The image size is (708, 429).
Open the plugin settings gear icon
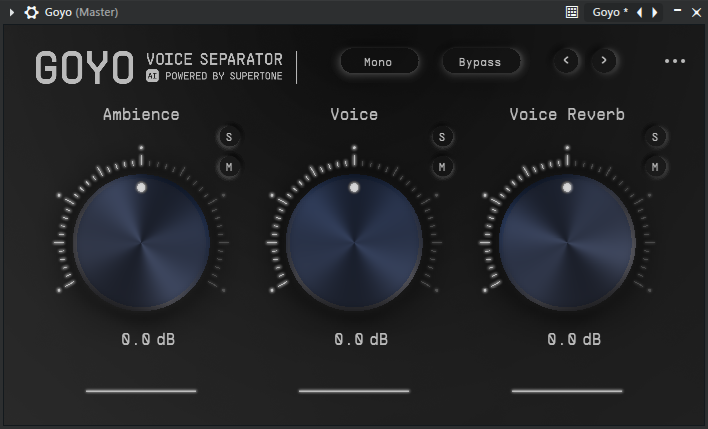[32, 13]
